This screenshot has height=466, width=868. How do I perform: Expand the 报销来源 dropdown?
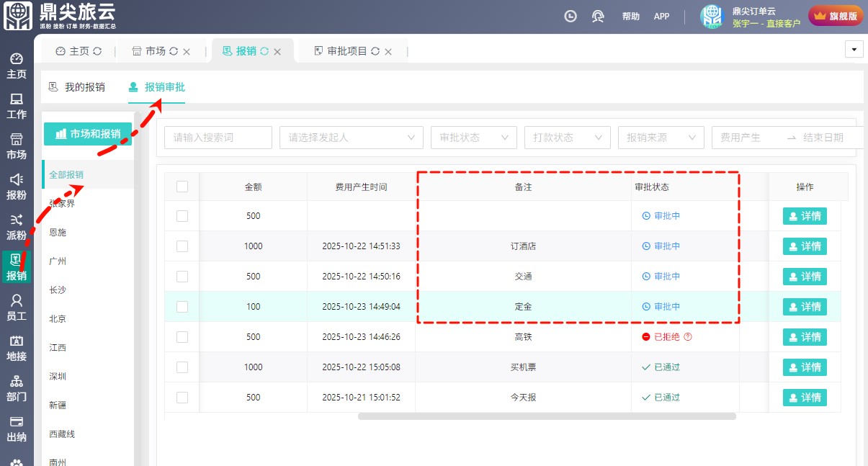[661, 138]
